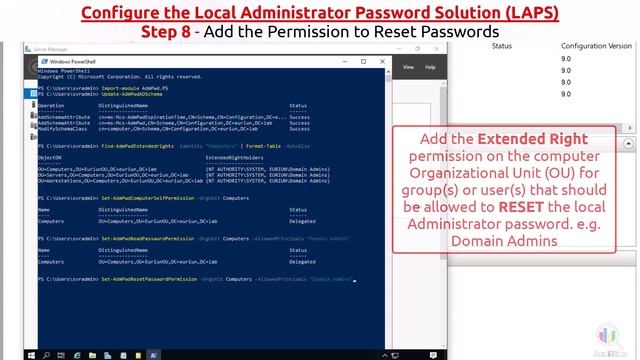
Task: Open the Windows Start menu
Action: coord(31,356)
